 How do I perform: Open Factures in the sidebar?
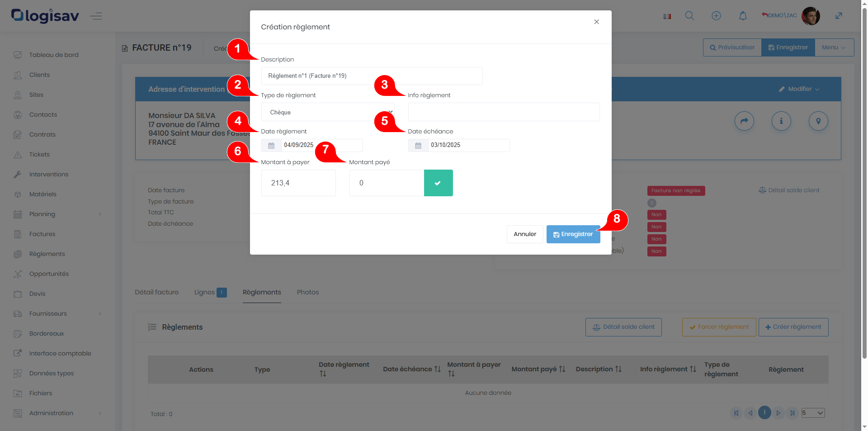pos(42,234)
